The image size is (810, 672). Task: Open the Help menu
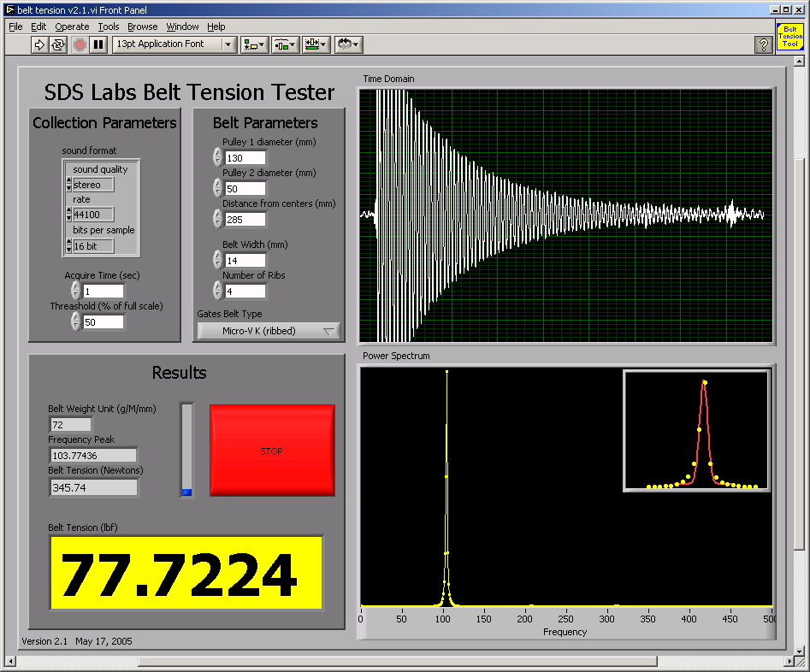[216, 27]
